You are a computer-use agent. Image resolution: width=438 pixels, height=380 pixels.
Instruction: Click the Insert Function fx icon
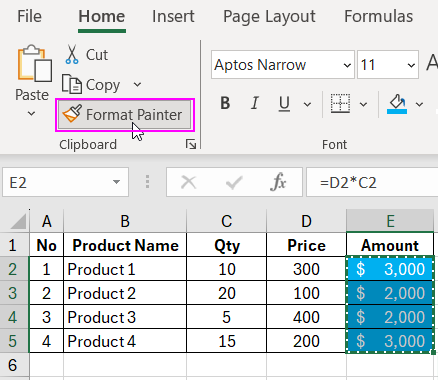pyautogui.click(x=278, y=182)
